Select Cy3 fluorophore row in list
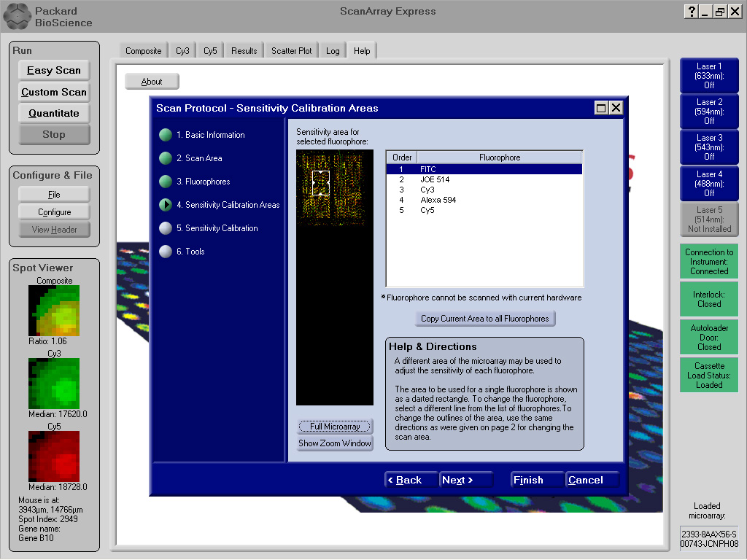 click(x=484, y=190)
